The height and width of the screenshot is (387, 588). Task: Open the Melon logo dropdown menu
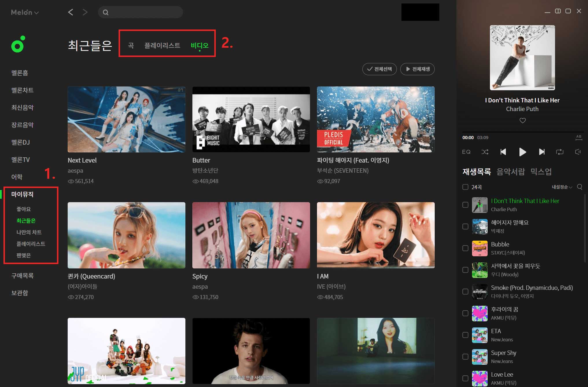(25, 12)
